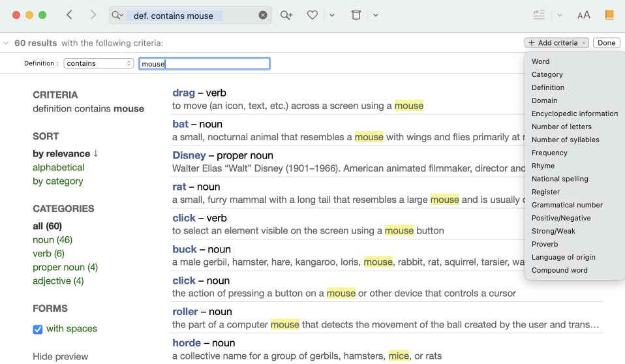Select 'Language of origin' in criteria menu

563,257
